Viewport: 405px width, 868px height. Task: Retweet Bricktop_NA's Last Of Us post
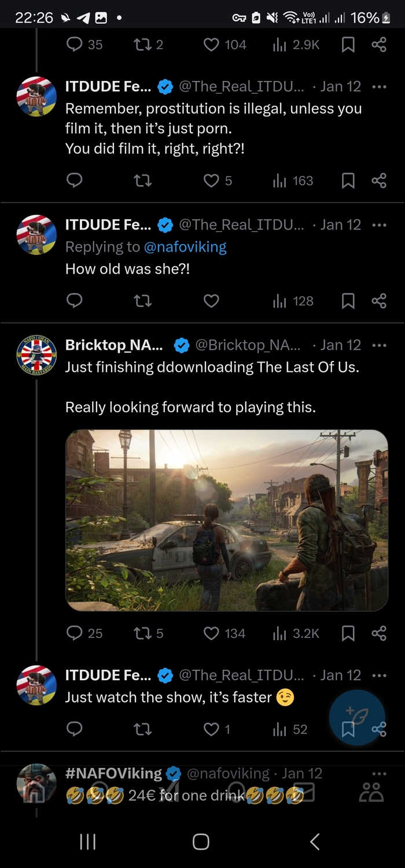coord(143,633)
